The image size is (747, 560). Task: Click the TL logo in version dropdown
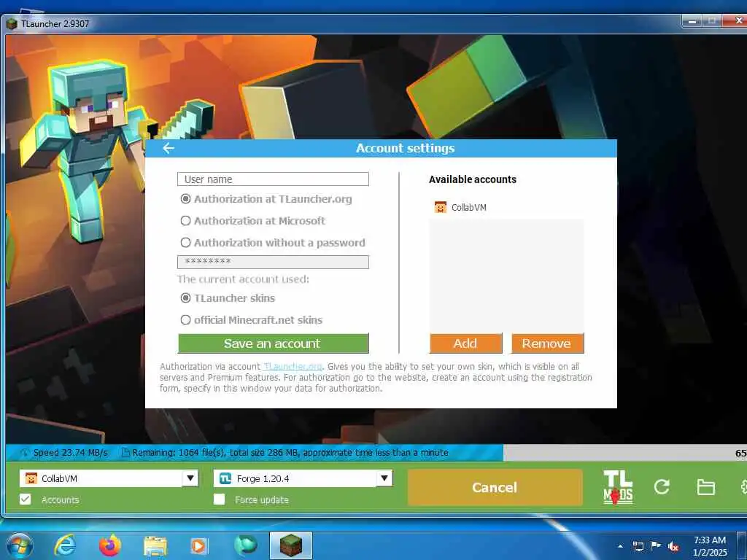225,478
